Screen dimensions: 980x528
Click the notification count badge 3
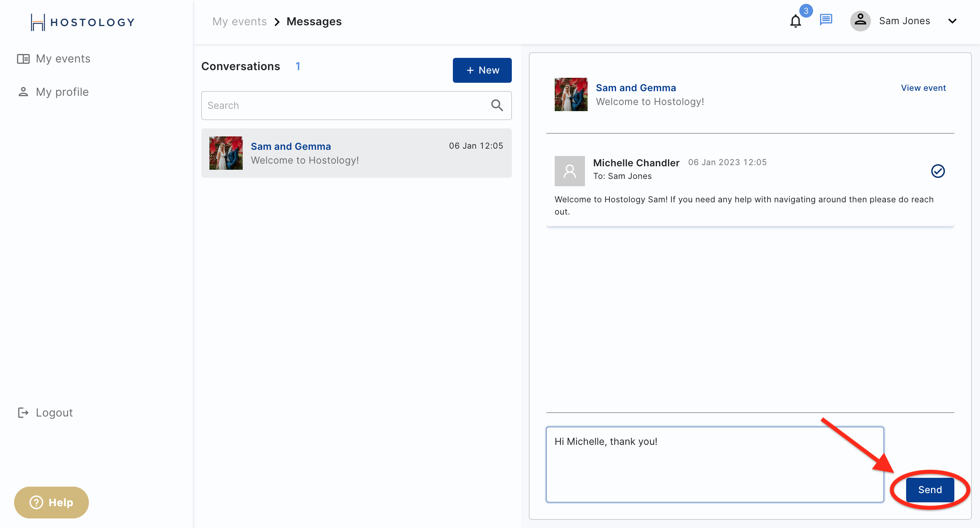(806, 11)
